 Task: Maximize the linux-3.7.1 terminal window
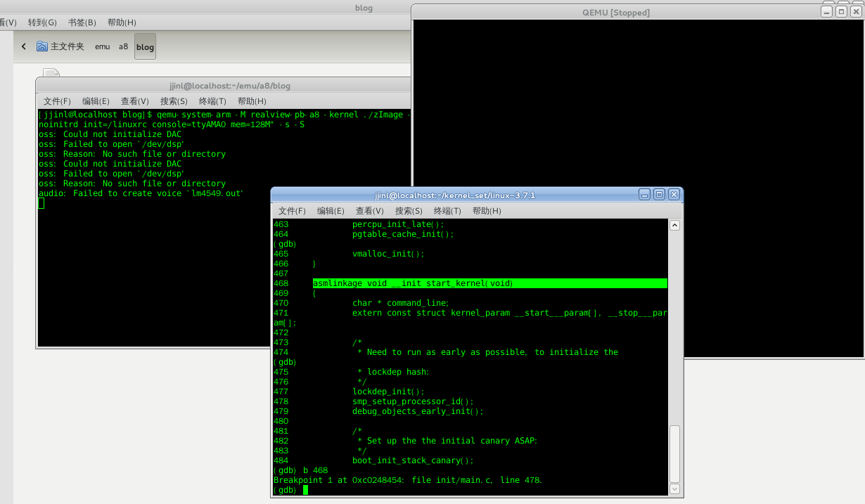click(x=659, y=194)
